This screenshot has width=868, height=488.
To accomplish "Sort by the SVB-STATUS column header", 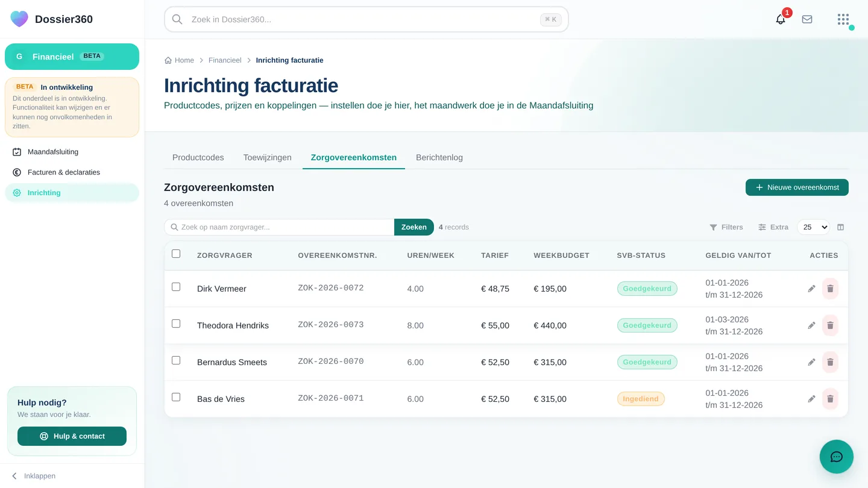I will click(641, 255).
